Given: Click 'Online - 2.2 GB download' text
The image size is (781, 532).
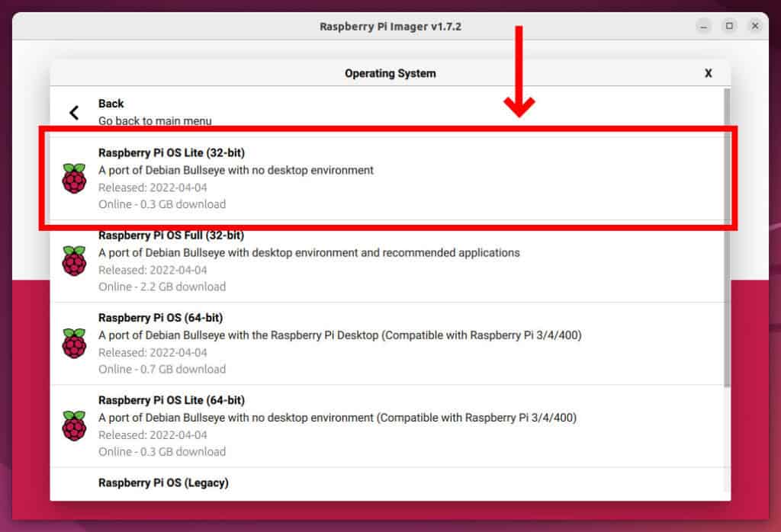Looking at the screenshot, I should coord(162,287).
